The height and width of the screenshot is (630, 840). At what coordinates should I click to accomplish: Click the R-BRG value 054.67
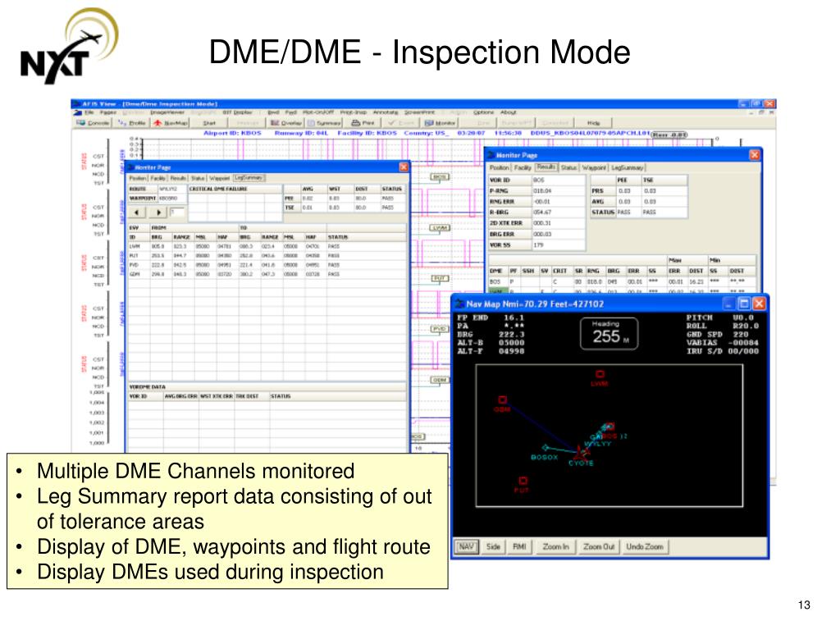click(x=558, y=212)
